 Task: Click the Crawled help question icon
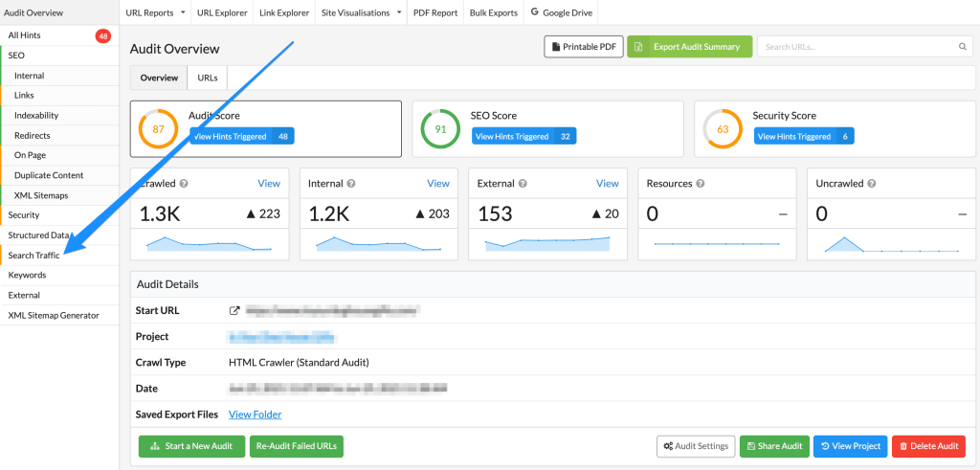185,184
